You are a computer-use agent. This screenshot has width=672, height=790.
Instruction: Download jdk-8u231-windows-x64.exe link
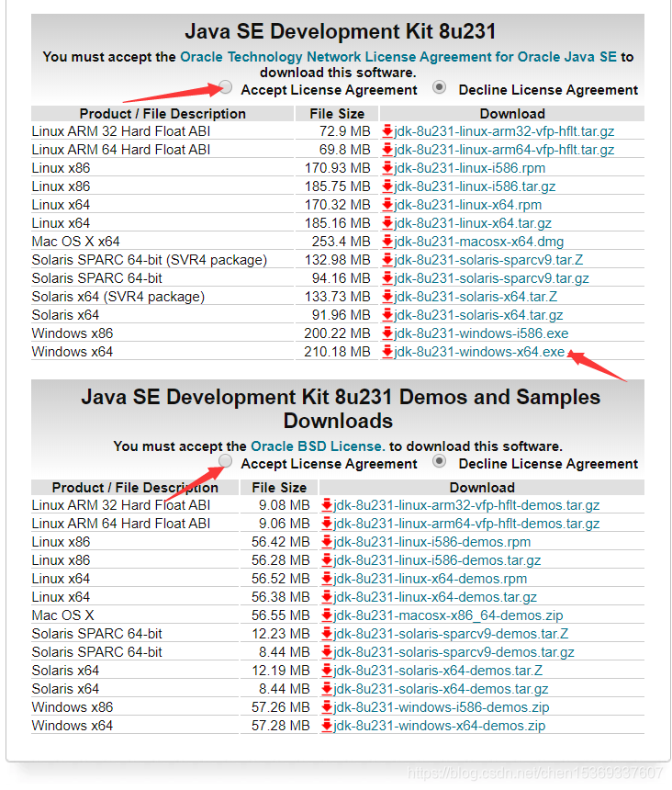(479, 352)
